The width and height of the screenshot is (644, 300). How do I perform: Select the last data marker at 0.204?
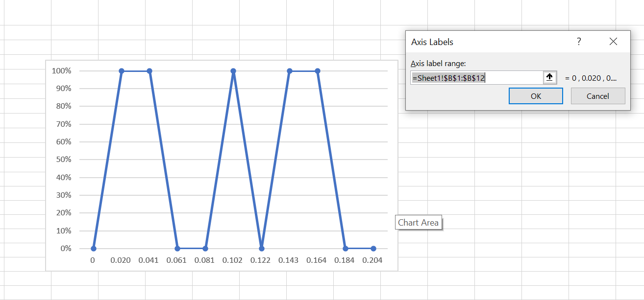tap(373, 248)
